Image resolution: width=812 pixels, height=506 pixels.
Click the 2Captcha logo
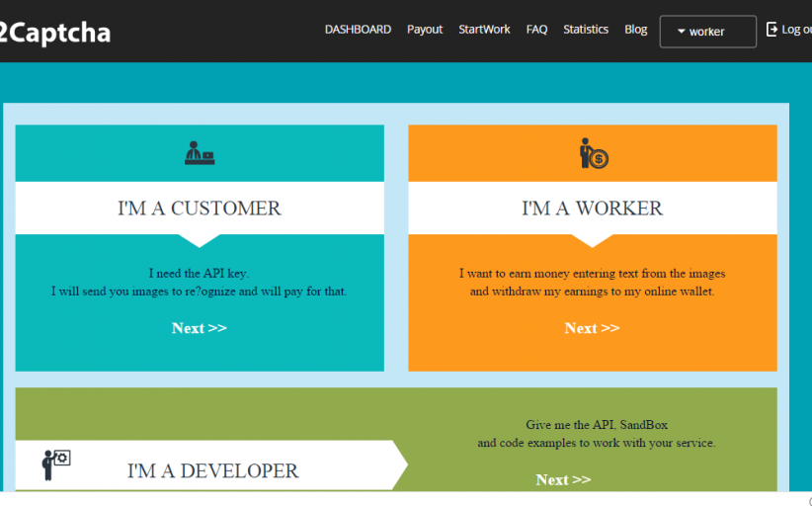pos(55,33)
